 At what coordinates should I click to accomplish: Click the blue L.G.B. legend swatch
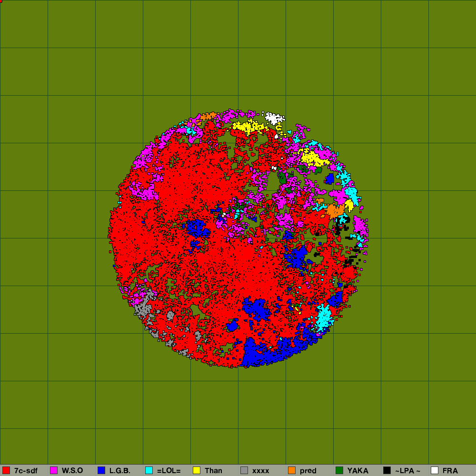coord(101,470)
